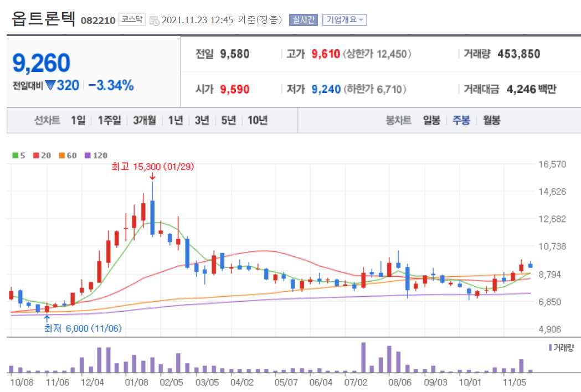Click the calendar icon beside the date

154,20
